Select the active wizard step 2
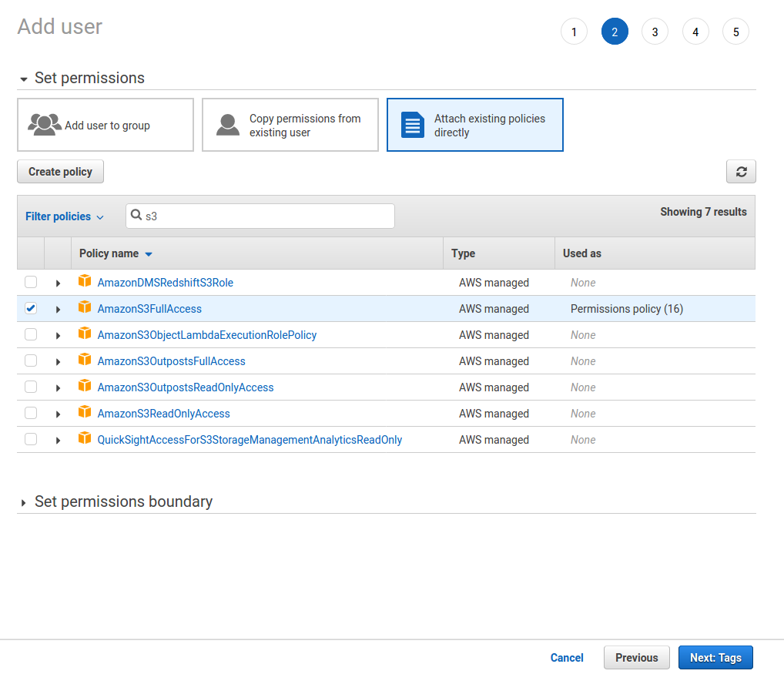This screenshot has height=674, width=784. point(615,32)
